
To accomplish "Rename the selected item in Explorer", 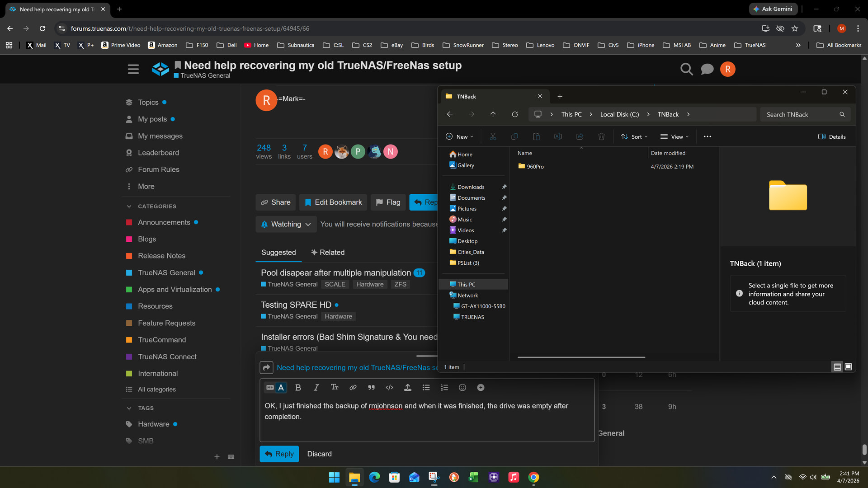I will (x=558, y=136).
